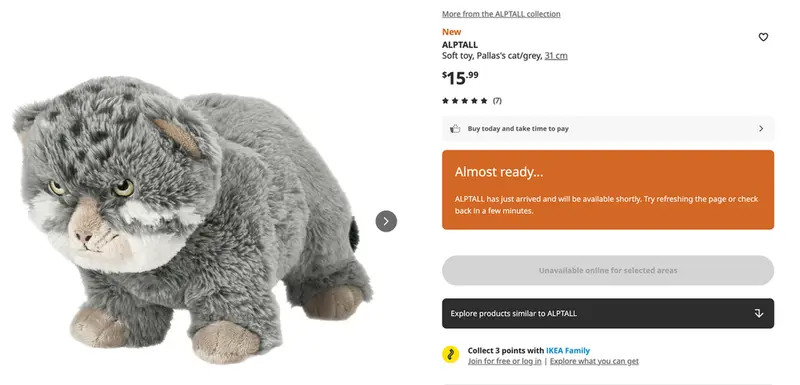Viewport: 800px width, 385px height.
Task: Click the Almost ready orange notice banner
Action: point(608,190)
